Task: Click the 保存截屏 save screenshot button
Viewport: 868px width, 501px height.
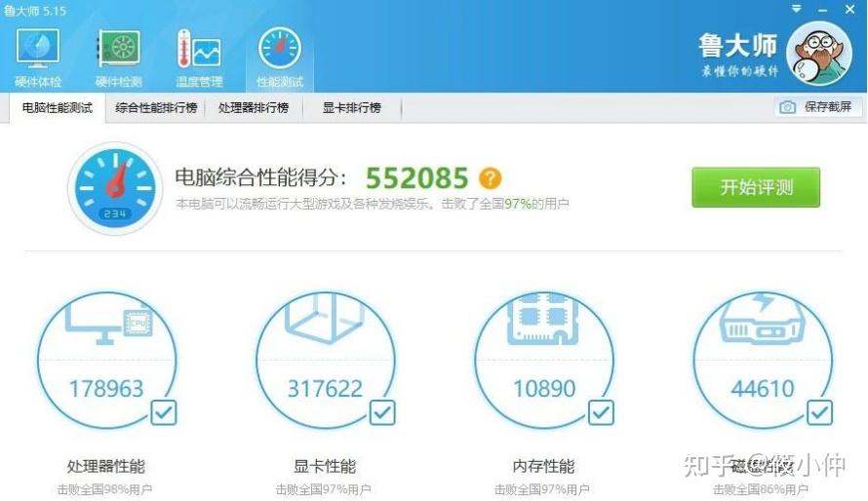Action: point(817,106)
